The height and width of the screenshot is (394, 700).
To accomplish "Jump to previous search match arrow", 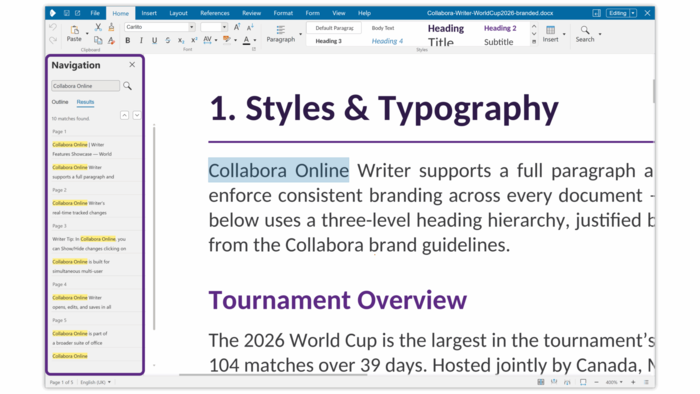I will click(125, 116).
